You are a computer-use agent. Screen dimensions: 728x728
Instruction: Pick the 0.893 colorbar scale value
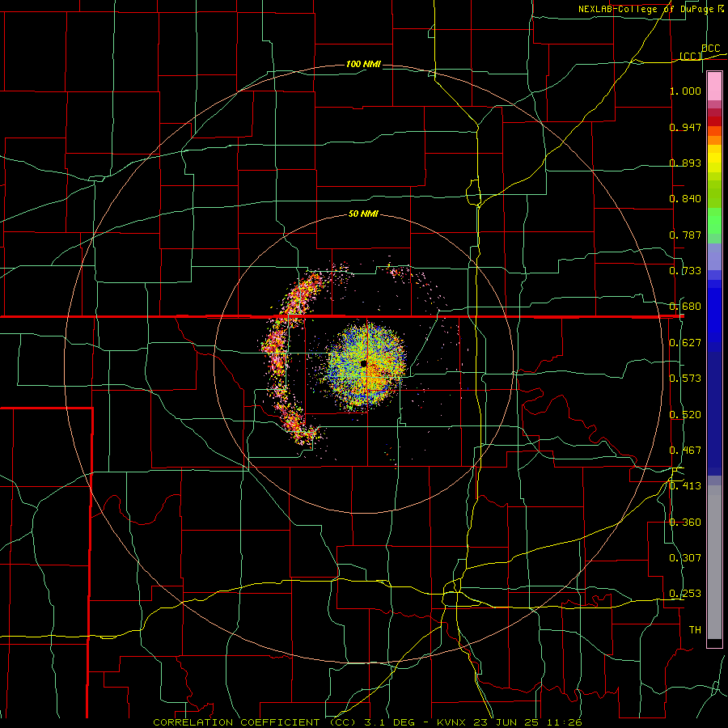click(x=685, y=163)
